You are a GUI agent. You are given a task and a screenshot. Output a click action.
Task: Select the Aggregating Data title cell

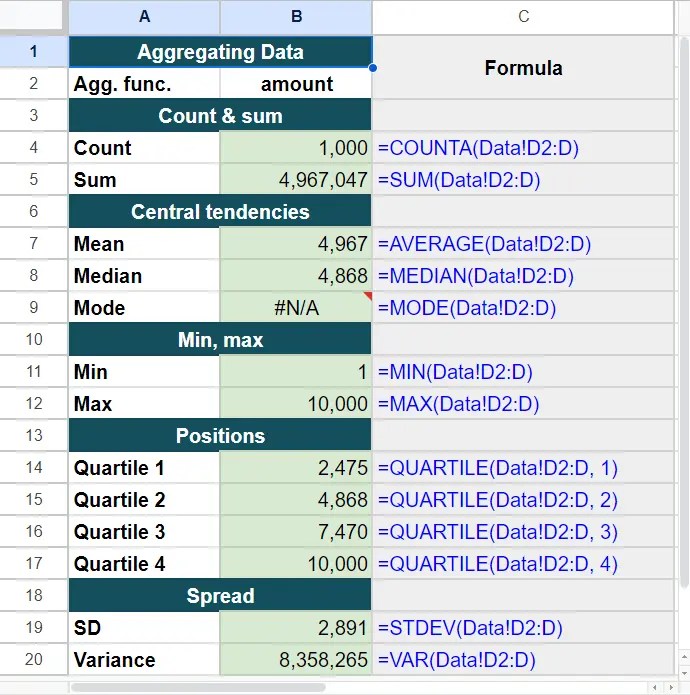220,52
